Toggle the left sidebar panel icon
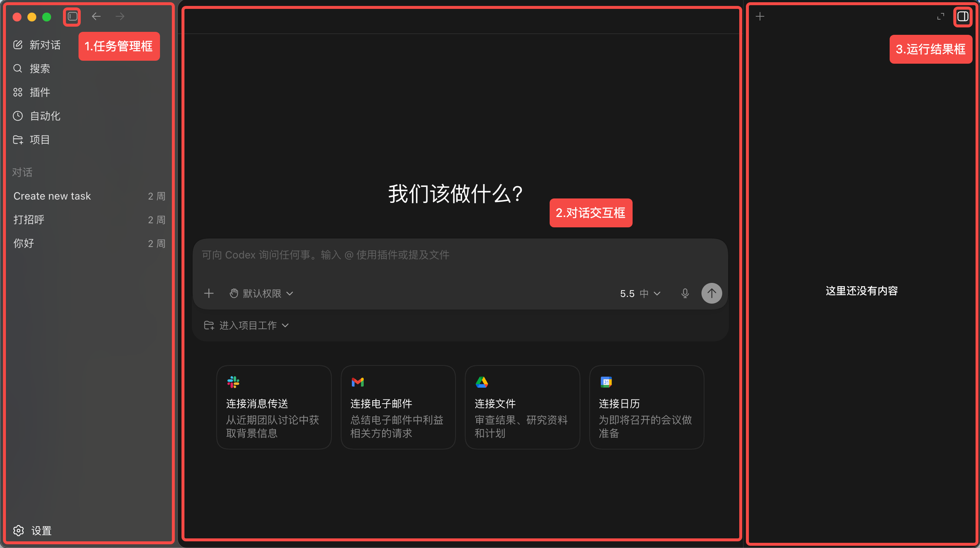Screen dimensions: 980x548 [x=72, y=16]
